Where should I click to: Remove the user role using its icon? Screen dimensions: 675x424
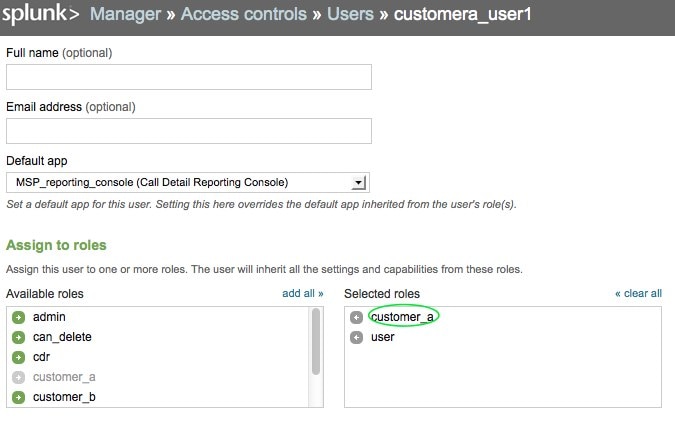click(356, 338)
